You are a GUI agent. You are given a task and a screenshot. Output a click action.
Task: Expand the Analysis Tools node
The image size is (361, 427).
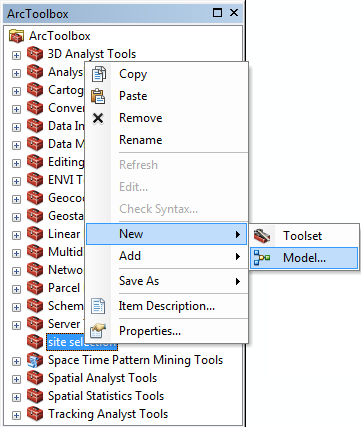(x=16, y=73)
